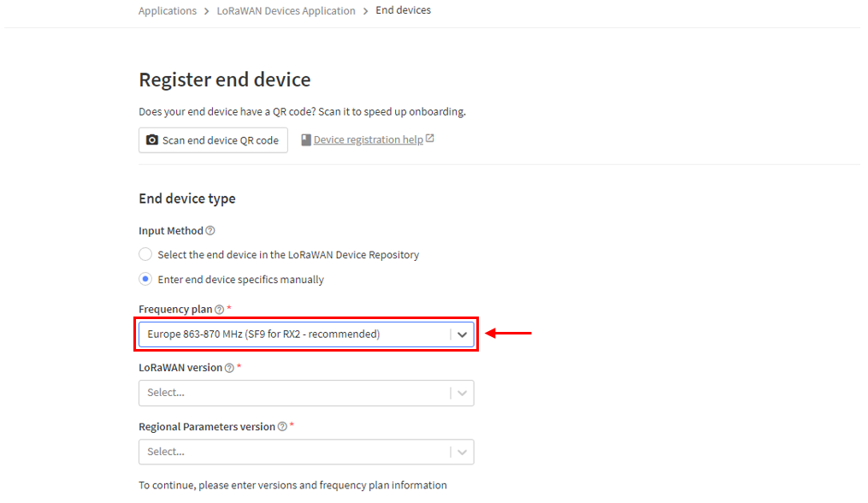Image resolution: width=868 pixels, height=503 pixels.
Task: Go to Applications in the breadcrumb
Action: click(167, 10)
